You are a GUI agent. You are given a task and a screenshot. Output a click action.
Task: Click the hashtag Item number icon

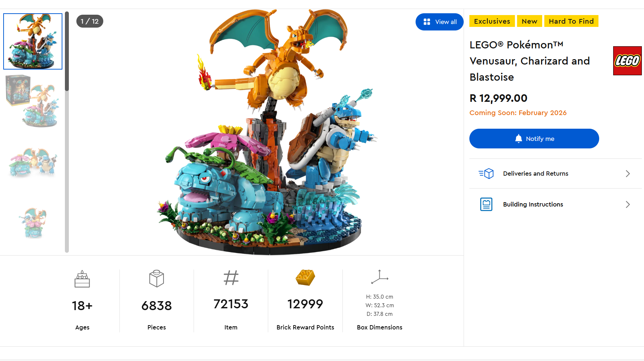(231, 278)
